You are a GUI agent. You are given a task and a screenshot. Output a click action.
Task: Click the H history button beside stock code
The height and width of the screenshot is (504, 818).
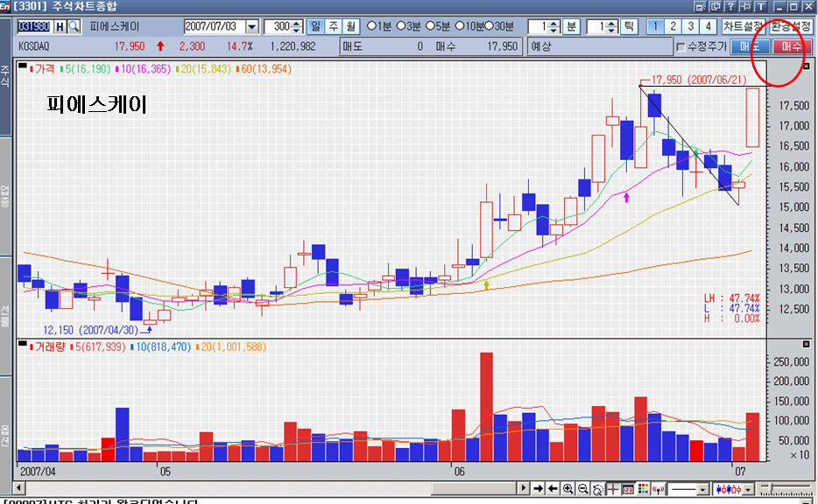click(x=60, y=26)
